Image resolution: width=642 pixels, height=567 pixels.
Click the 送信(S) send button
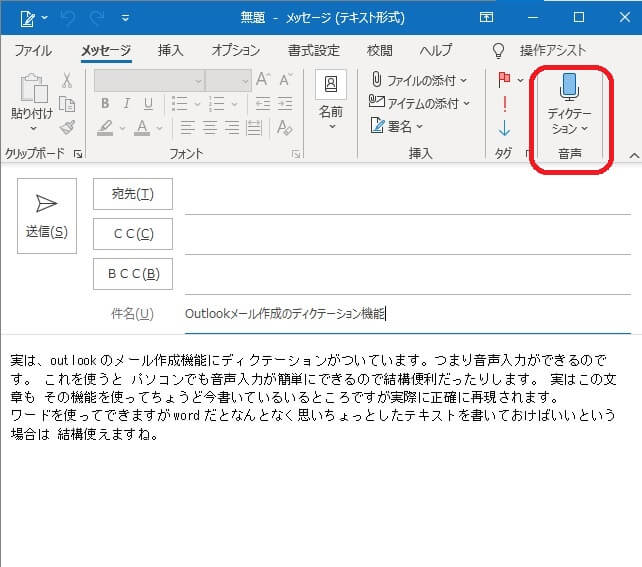tap(47, 216)
